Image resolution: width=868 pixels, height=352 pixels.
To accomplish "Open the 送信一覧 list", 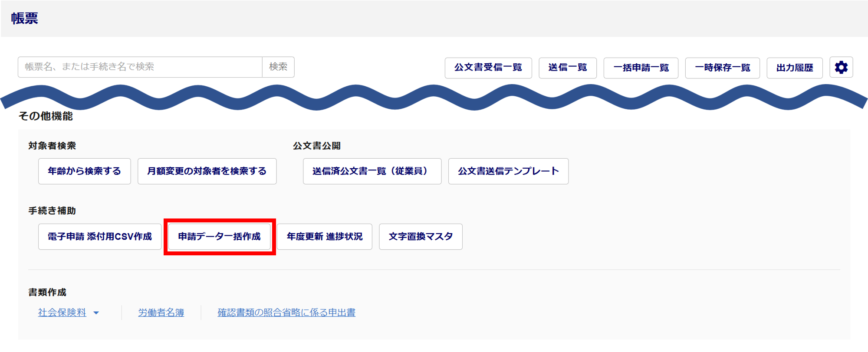I will [x=567, y=68].
